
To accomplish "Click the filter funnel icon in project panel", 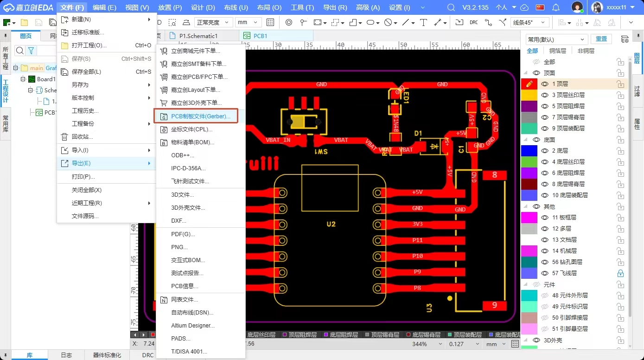I will (x=31, y=51).
